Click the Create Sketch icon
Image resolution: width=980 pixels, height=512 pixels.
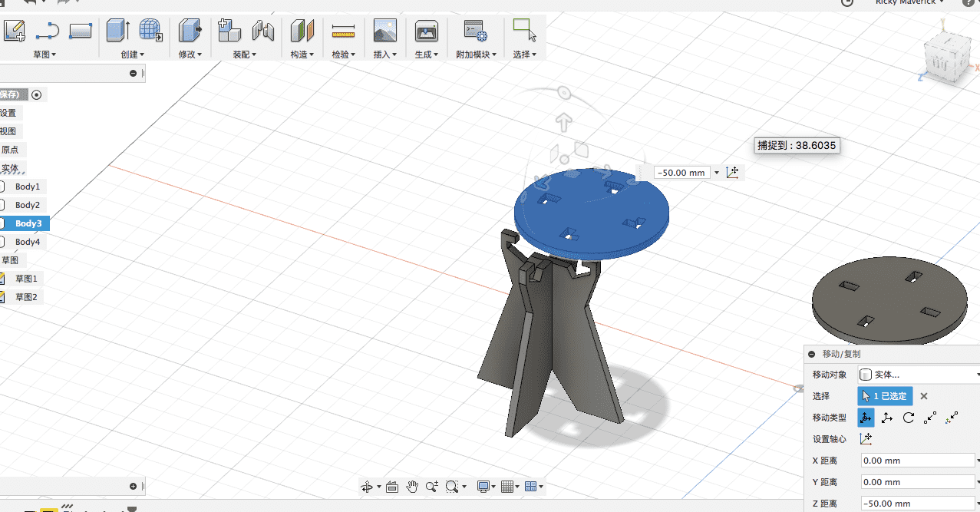[15, 31]
